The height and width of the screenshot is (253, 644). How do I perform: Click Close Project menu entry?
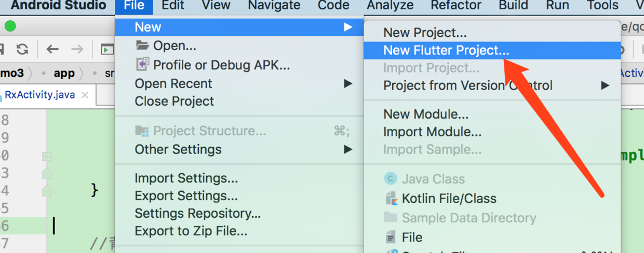tap(174, 101)
